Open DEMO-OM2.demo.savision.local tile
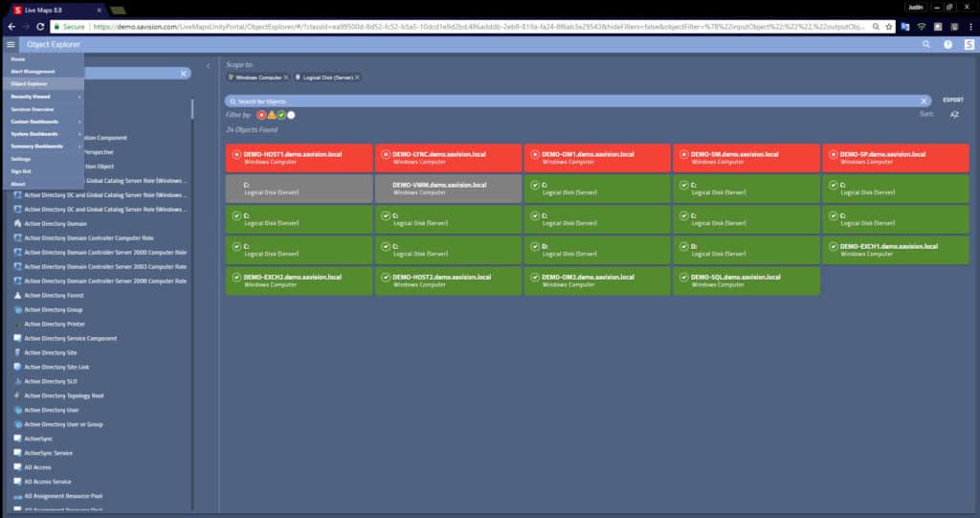 (x=597, y=281)
